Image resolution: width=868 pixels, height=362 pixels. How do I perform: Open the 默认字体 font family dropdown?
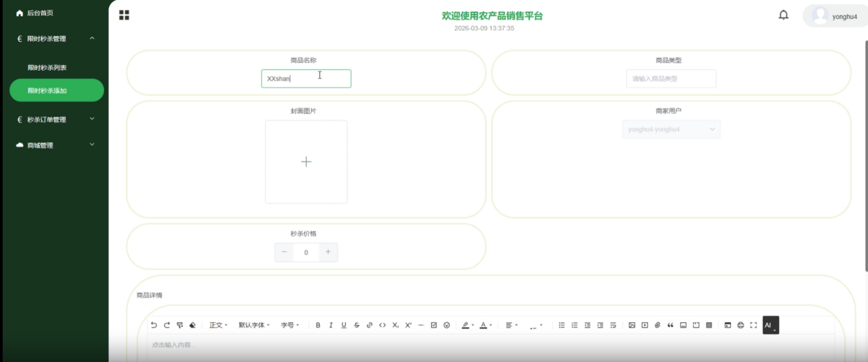(254, 325)
